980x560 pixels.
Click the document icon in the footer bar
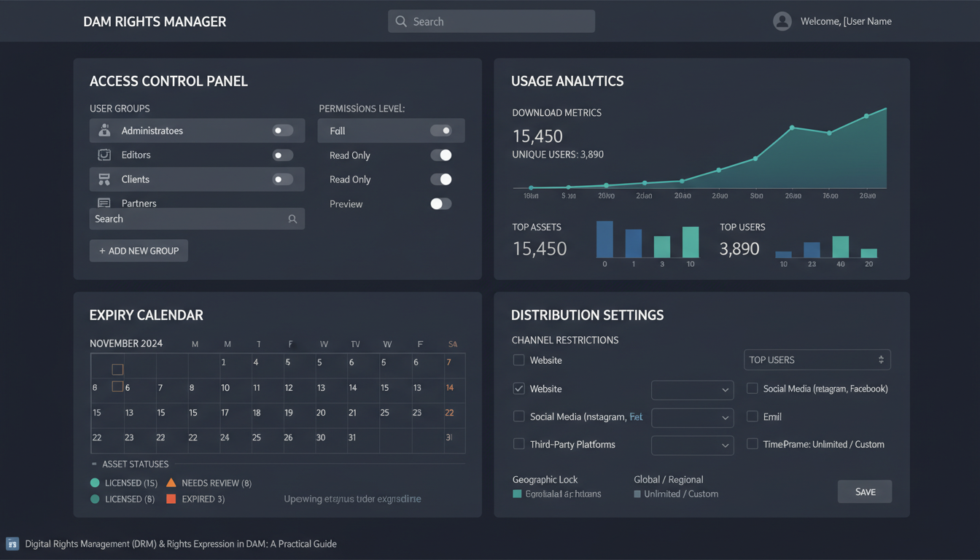click(12, 544)
